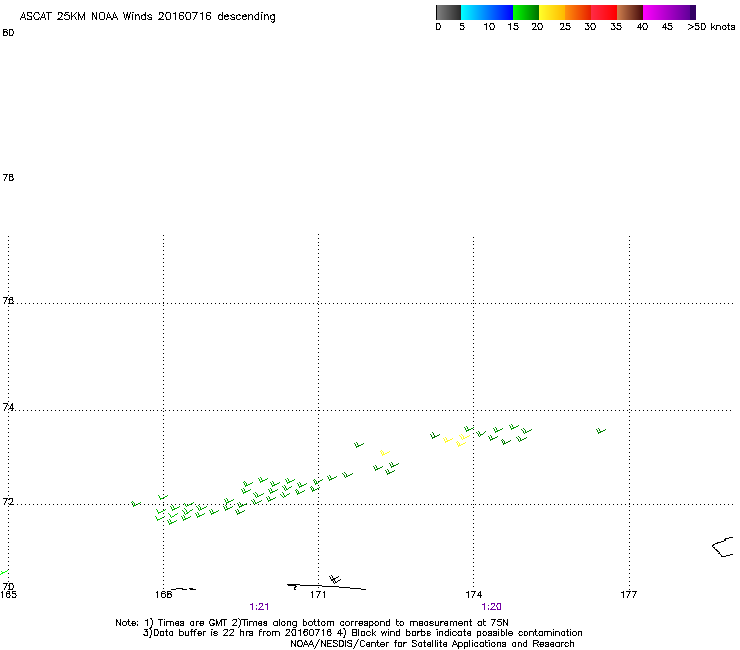The image size is (740, 650).
Task: Select the "25" label under the color bar
Action: [565, 27]
